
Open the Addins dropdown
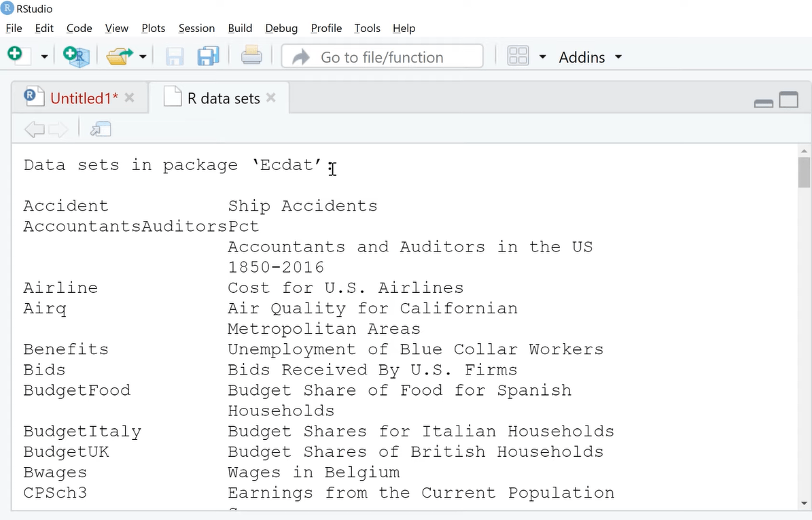point(590,57)
